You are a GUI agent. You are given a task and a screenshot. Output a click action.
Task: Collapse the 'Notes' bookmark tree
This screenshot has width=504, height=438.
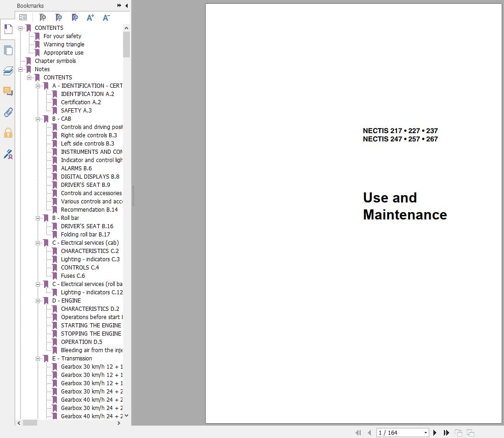21,69
